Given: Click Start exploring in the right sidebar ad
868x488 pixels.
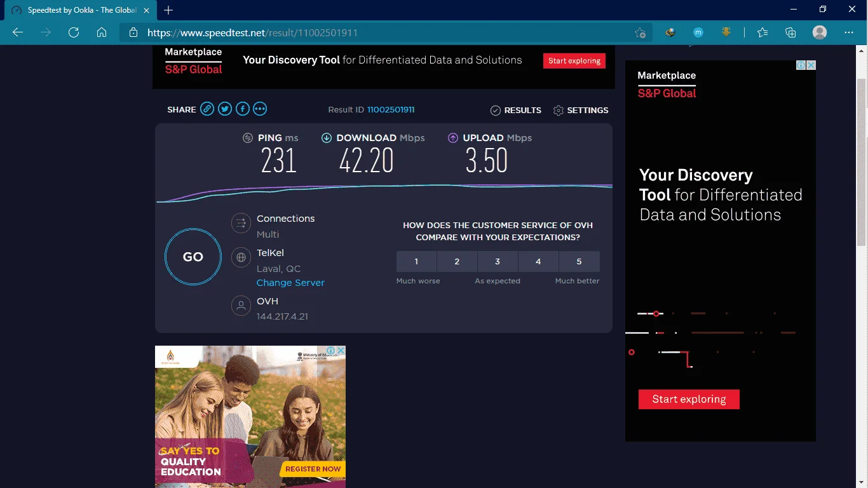Looking at the screenshot, I should 689,399.
